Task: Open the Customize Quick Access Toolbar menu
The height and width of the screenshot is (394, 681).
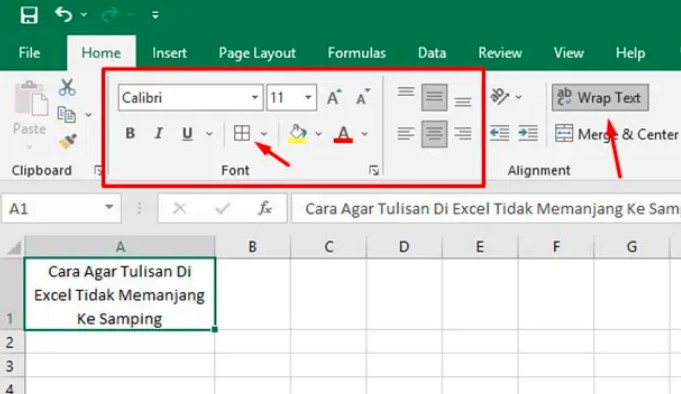Action: click(155, 15)
